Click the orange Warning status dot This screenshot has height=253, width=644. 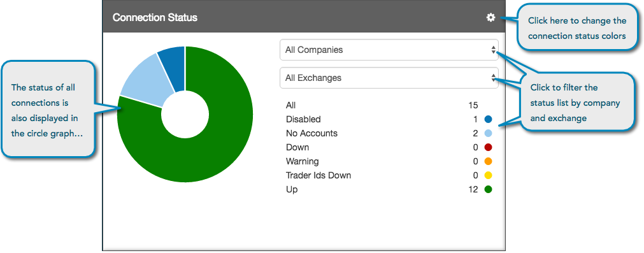click(x=489, y=161)
